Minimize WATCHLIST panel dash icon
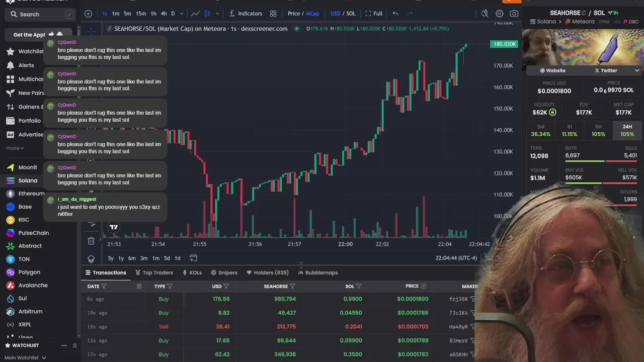The image size is (644, 362). pyautogui.click(x=64, y=345)
